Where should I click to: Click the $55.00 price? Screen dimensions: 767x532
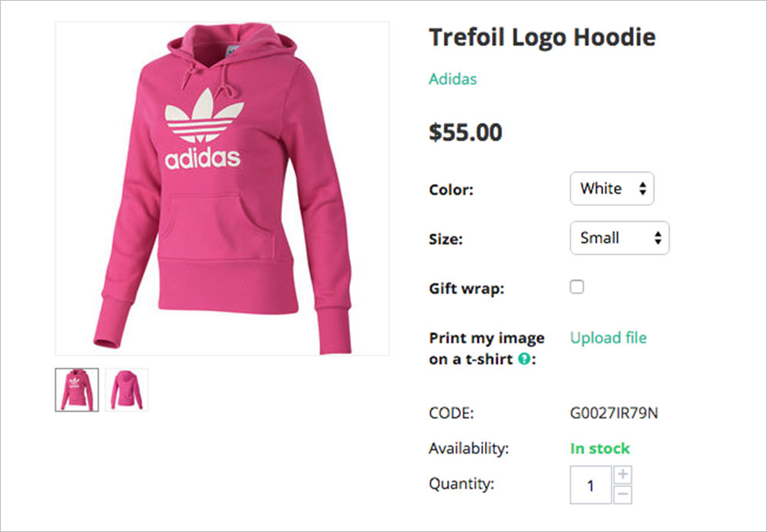pyautogui.click(x=466, y=133)
